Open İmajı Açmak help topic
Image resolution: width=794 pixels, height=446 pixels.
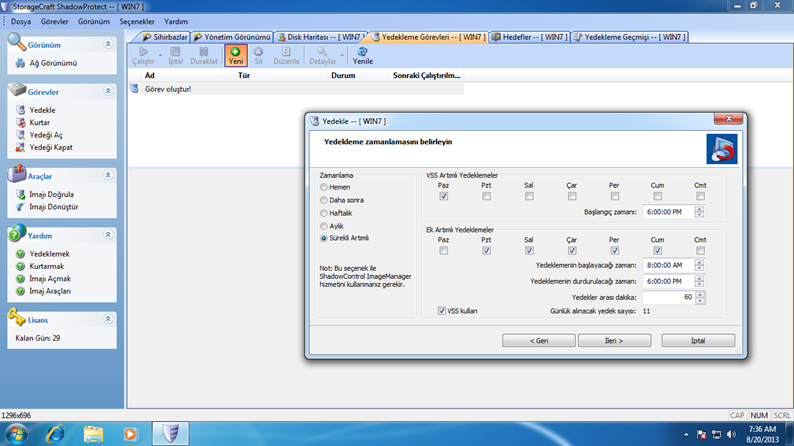pos(50,278)
